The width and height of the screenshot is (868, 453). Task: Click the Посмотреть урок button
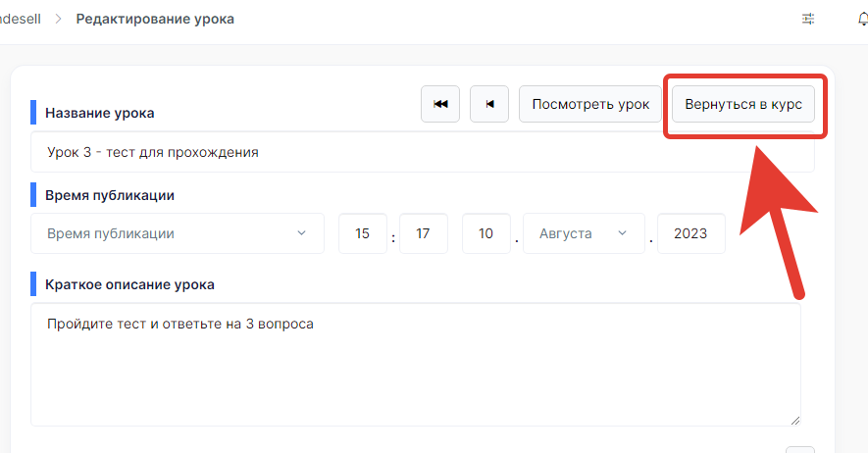tap(590, 104)
